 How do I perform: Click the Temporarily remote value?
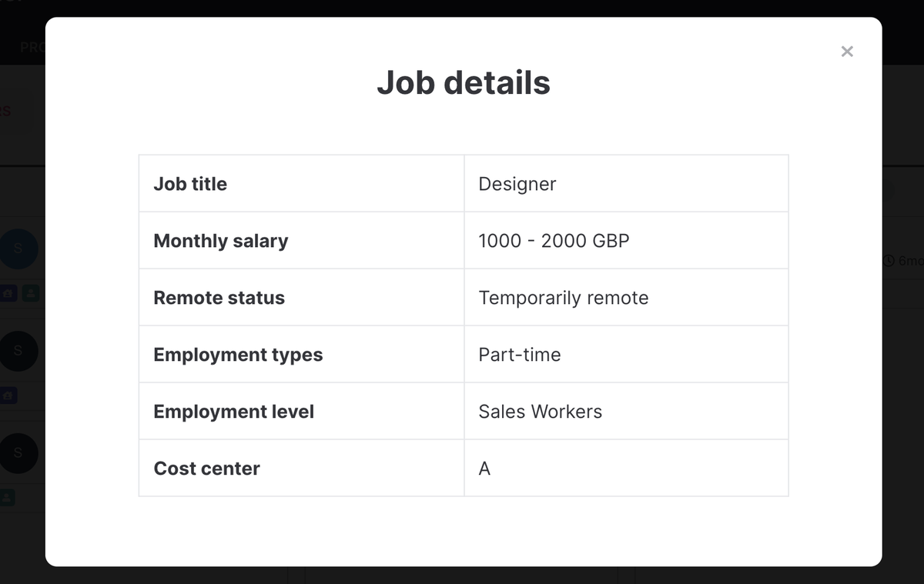pyautogui.click(x=564, y=298)
